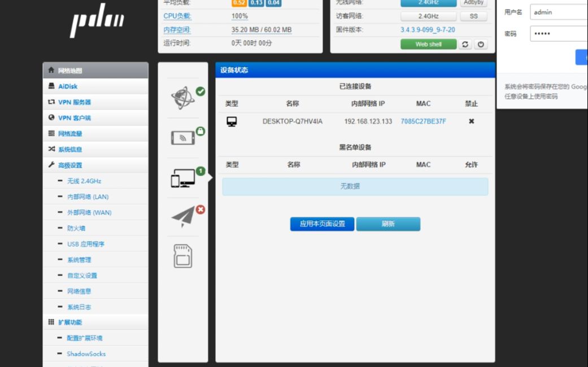Image resolution: width=588 pixels, height=367 pixels.
Task: Click the paper plane icon with red cross
Action: (182, 216)
